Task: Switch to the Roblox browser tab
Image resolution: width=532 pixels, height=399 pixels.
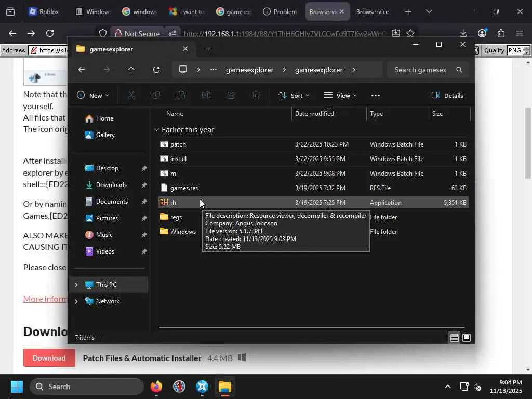Action: click(44, 11)
